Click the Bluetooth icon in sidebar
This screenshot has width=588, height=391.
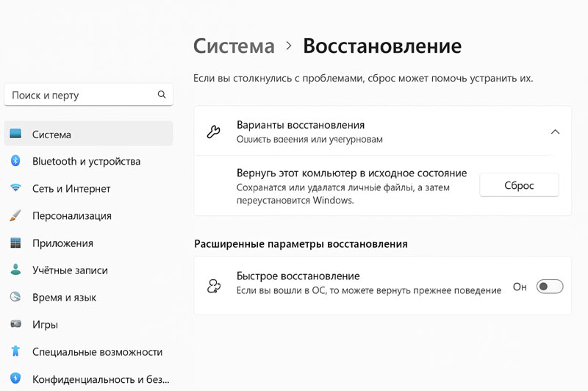click(x=15, y=160)
